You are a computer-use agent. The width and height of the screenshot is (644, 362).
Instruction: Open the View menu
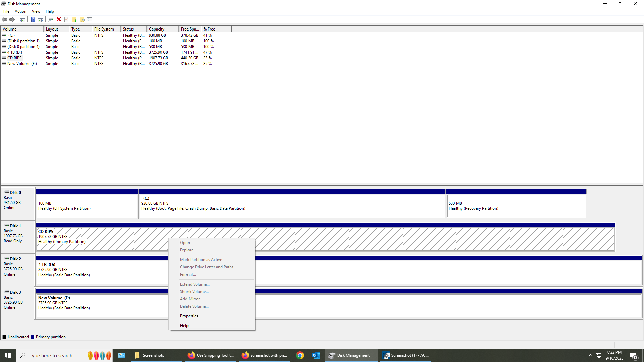point(36,11)
